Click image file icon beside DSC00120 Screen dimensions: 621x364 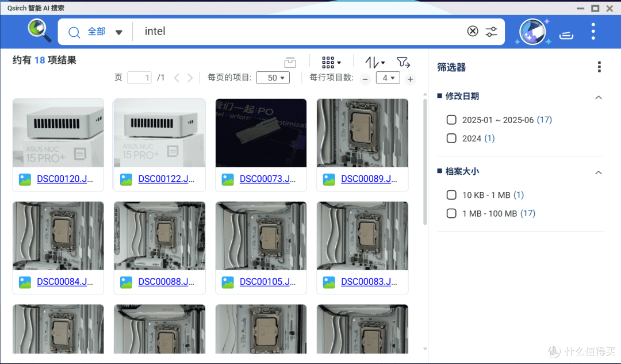coord(25,179)
